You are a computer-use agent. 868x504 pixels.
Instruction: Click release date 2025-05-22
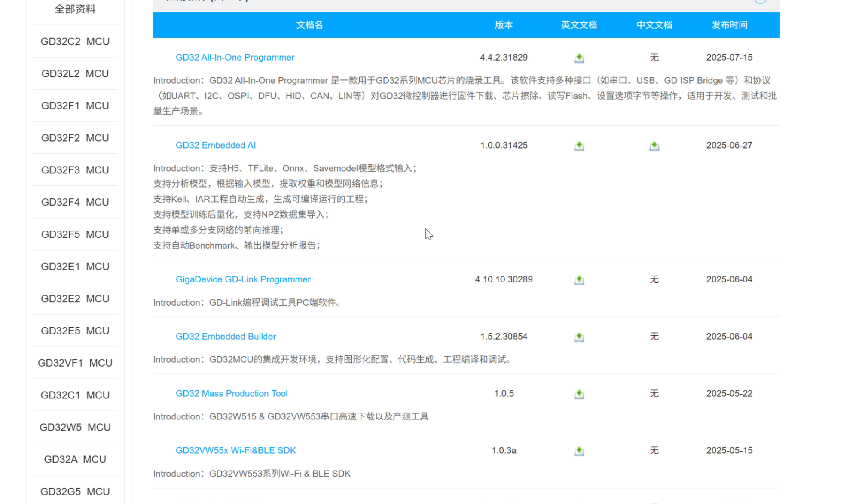coord(729,394)
